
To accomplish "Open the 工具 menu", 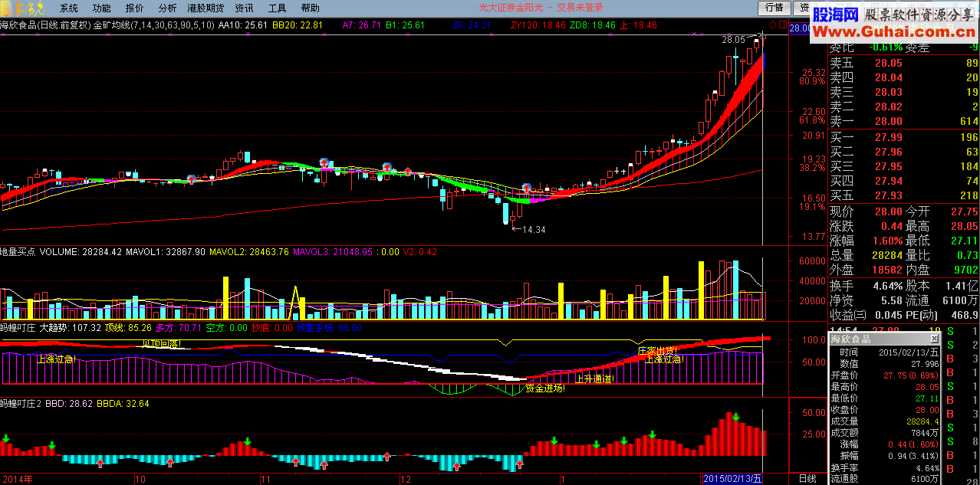I will click(x=277, y=8).
